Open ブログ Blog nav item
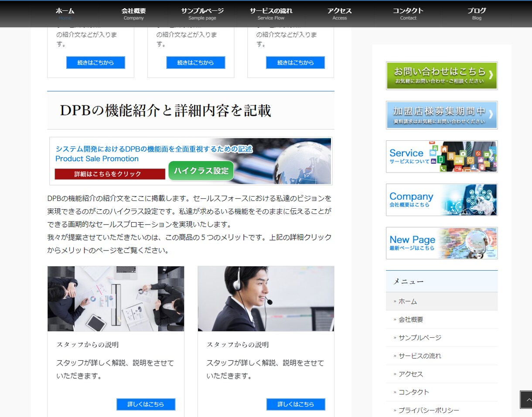Image resolution: width=532 pixels, height=417 pixels. (477, 14)
